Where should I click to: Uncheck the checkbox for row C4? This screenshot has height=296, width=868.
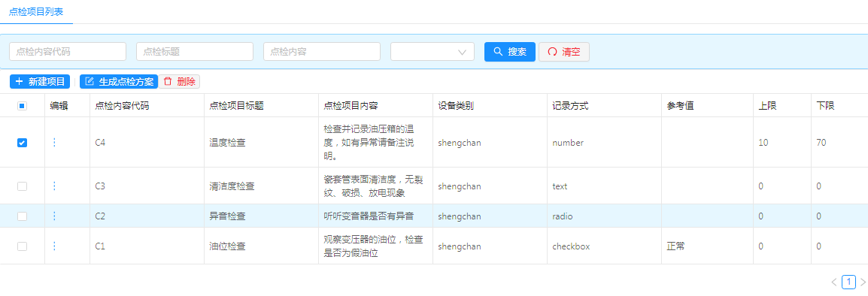click(x=22, y=143)
